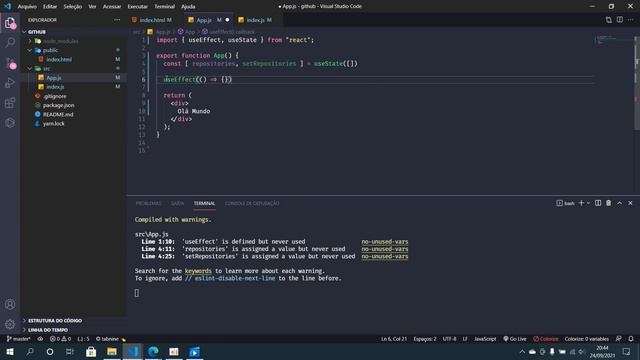
Task: Open the Ajuda menu
Action: [x=188, y=7]
